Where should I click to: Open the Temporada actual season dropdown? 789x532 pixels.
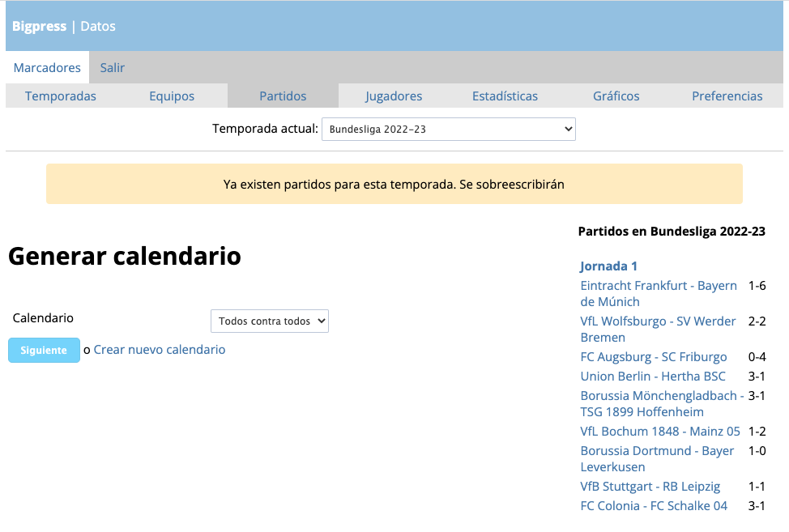tap(448, 130)
